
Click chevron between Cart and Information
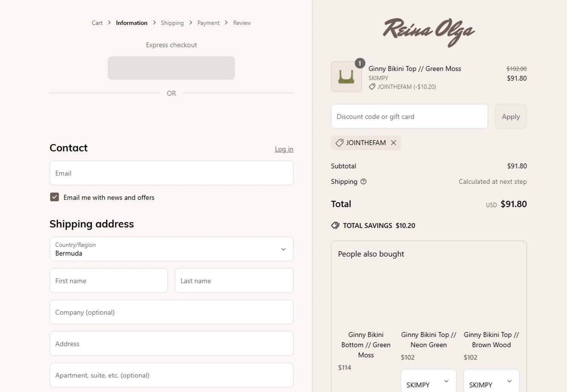pyautogui.click(x=109, y=23)
